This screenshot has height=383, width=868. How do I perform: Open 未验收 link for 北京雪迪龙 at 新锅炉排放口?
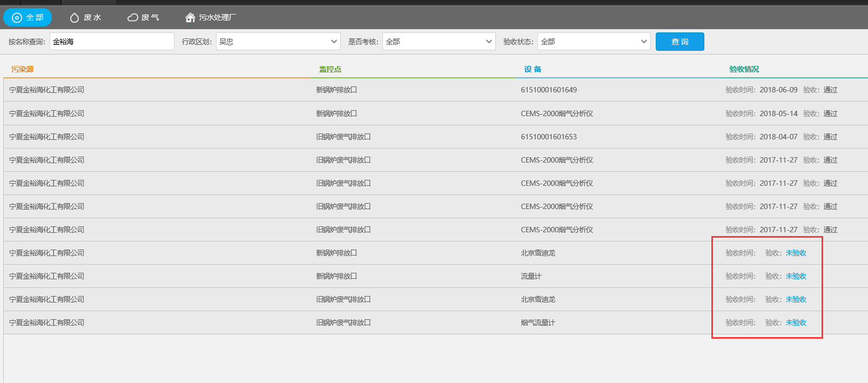tap(796, 253)
